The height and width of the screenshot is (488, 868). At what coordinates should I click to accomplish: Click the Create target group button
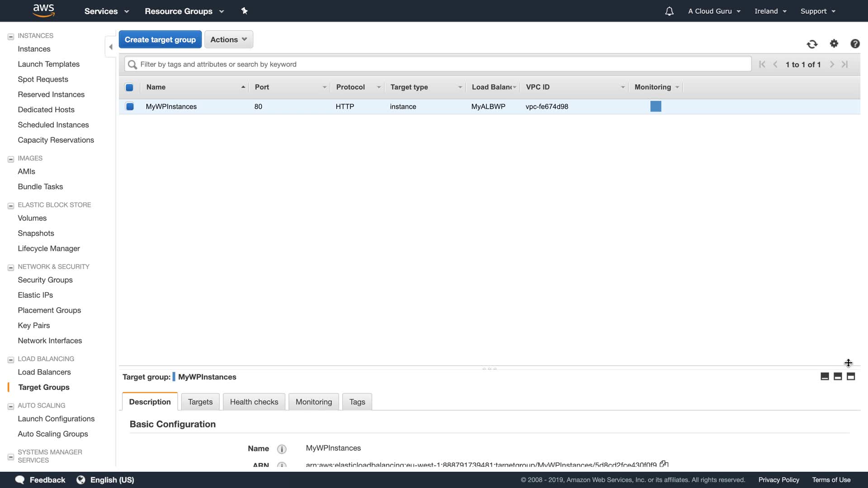[160, 40]
